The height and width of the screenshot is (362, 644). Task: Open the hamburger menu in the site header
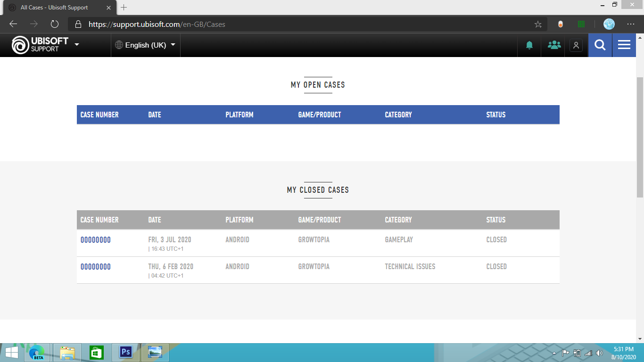624,45
